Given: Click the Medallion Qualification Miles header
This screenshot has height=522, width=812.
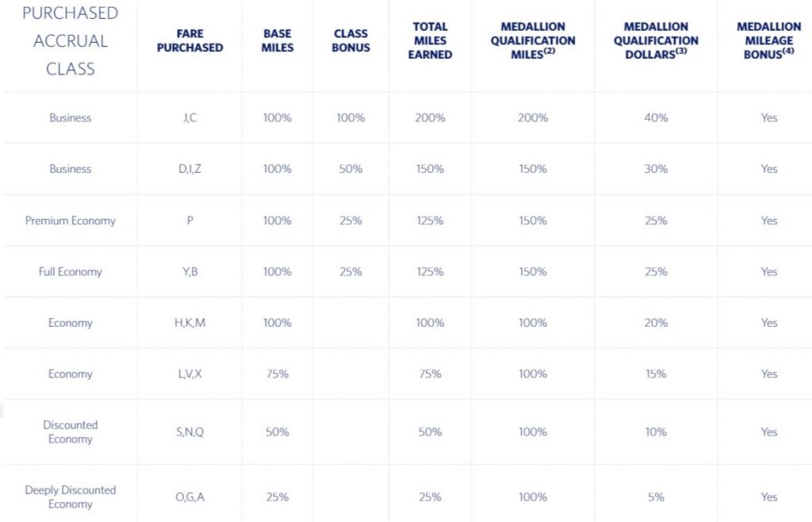Looking at the screenshot, I should tap(533, 40).
